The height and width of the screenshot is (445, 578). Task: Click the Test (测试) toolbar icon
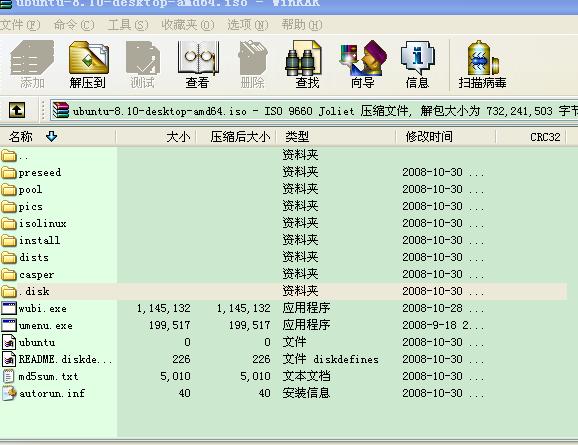tap(143, 58)
